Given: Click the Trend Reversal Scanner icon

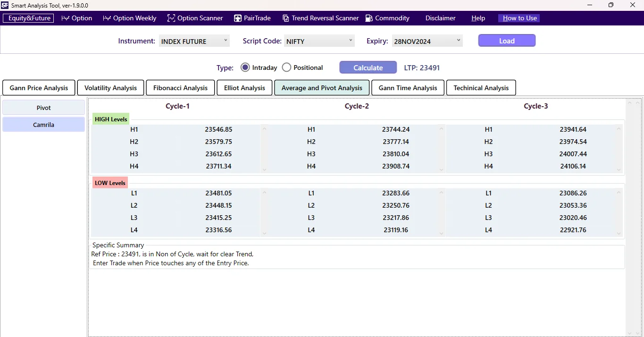Looking at the screenshot, I should click(286, 18).
